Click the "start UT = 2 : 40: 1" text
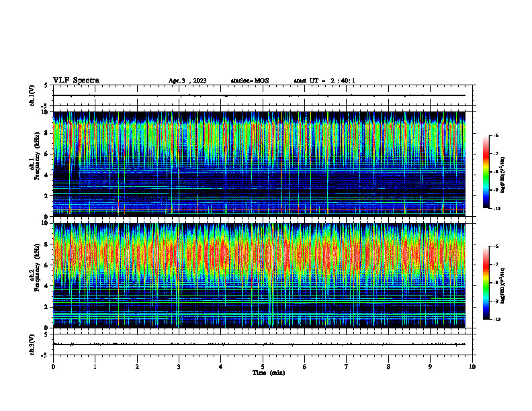Viewport: 532px width, 411px height. (x=324, y=81)
